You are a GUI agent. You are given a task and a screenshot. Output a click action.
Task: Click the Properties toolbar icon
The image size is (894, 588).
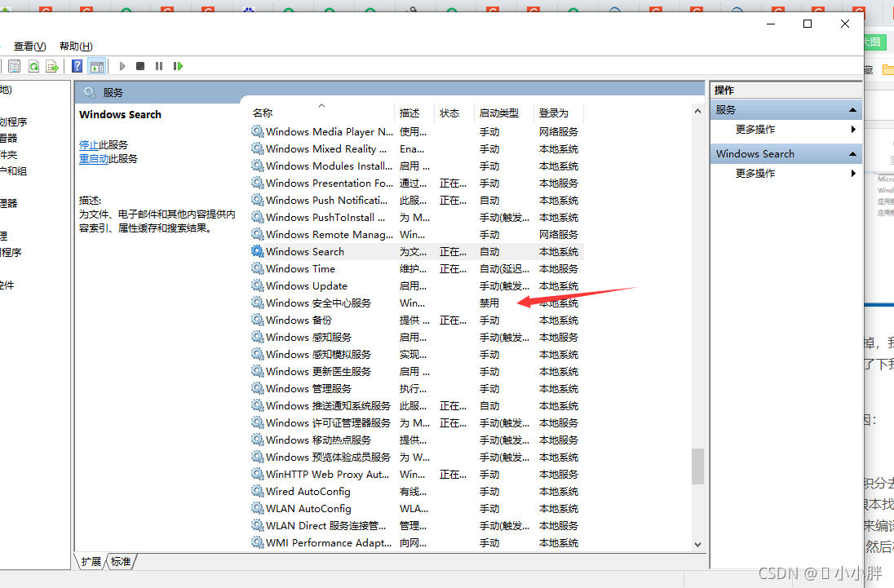click(x=14, y=66)
